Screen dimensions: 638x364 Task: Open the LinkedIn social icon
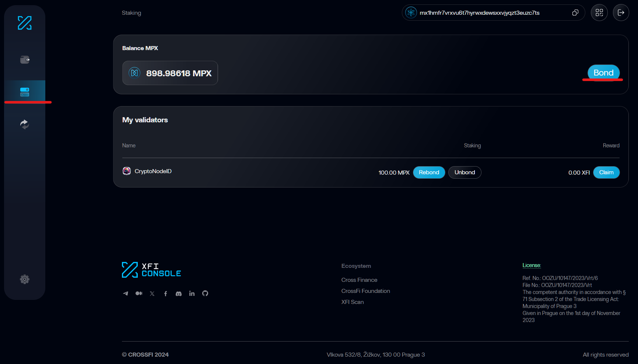192,294
